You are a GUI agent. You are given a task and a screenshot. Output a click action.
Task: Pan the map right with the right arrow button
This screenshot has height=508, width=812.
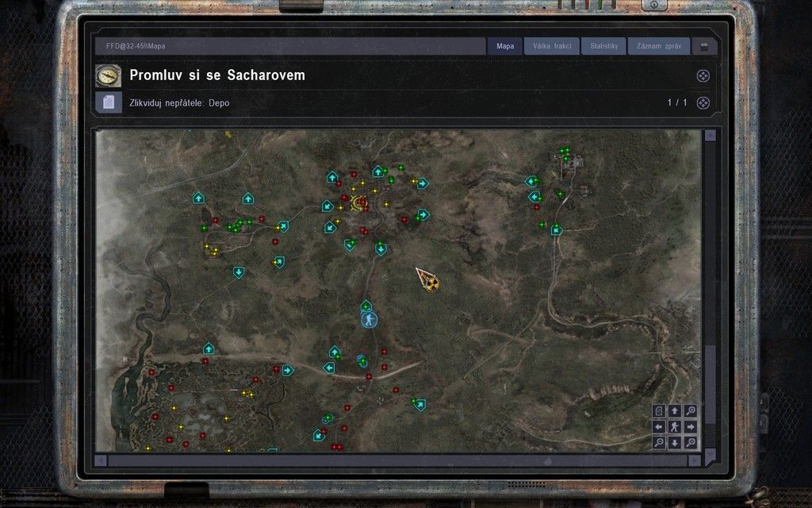pyautogui.click(x=691, y=426)
